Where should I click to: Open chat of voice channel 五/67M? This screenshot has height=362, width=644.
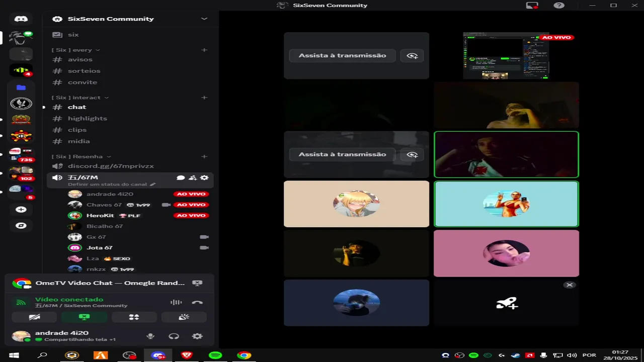coord(181,178)
